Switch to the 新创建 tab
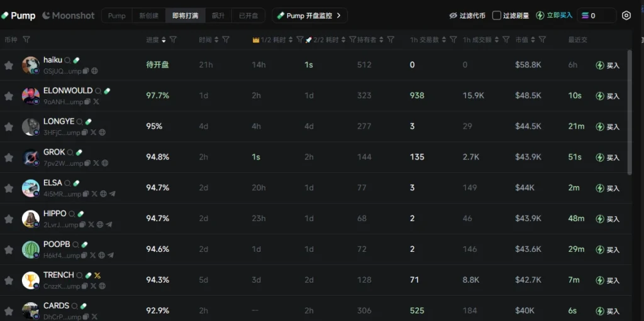The image size is (644, 321). click(x=149, y=16)
